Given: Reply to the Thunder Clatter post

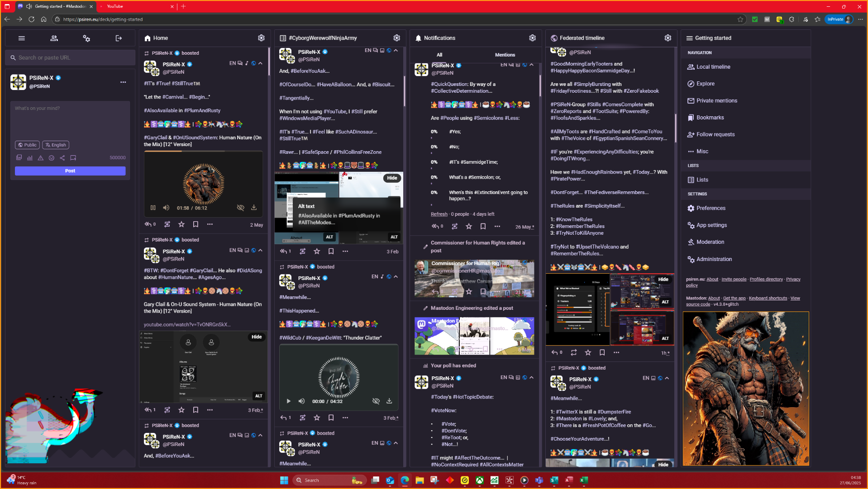Looking at the screenshot, I should pos(283,418).
